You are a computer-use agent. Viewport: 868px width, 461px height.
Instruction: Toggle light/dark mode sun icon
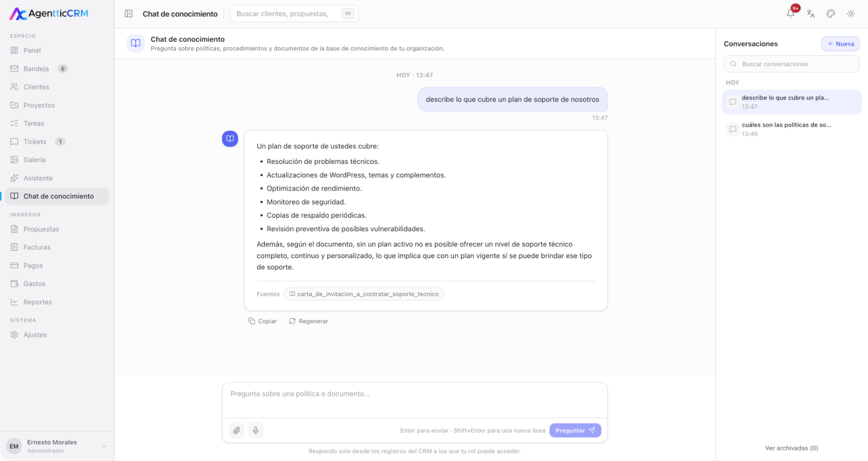[x=851, y=14]
